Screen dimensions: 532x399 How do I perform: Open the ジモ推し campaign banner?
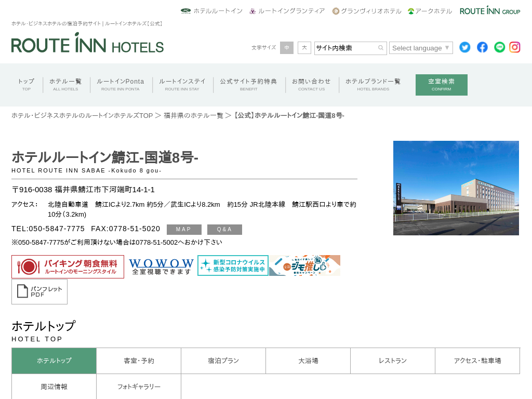304,265
